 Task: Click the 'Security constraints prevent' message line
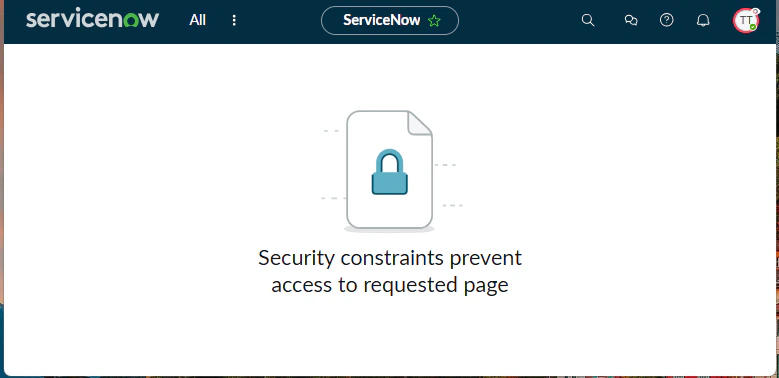pos(390,258)
